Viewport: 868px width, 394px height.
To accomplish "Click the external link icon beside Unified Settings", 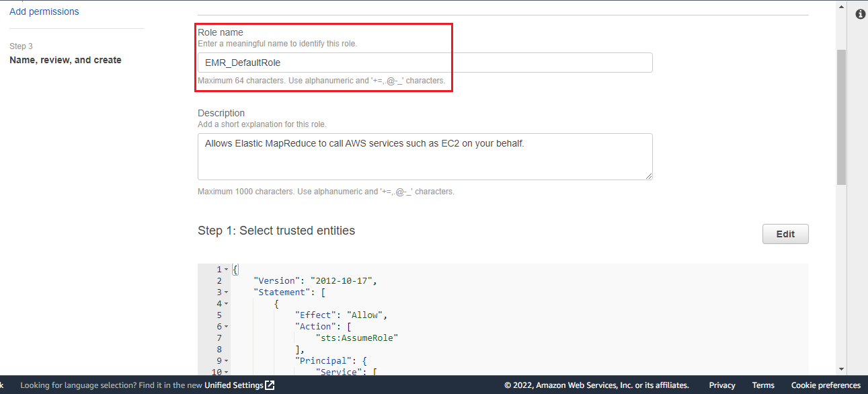I will click(269, 385).
